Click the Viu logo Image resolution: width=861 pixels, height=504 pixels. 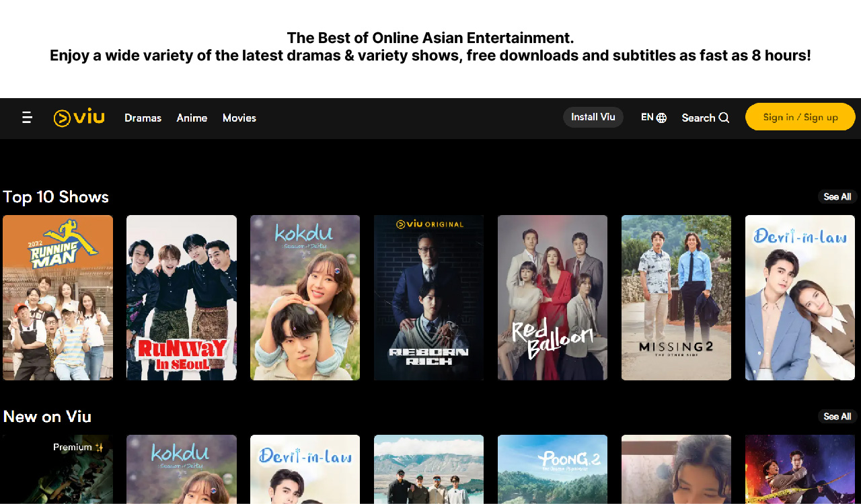pos(79,118)
